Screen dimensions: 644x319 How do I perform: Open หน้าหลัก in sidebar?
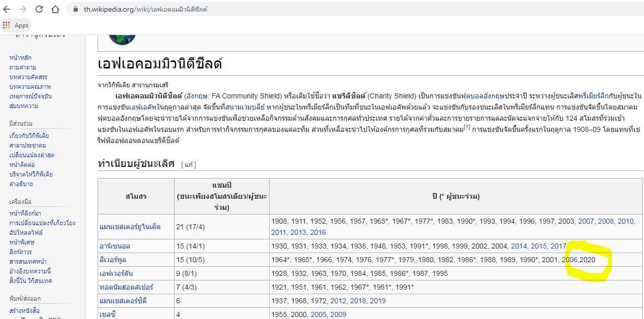20,57
